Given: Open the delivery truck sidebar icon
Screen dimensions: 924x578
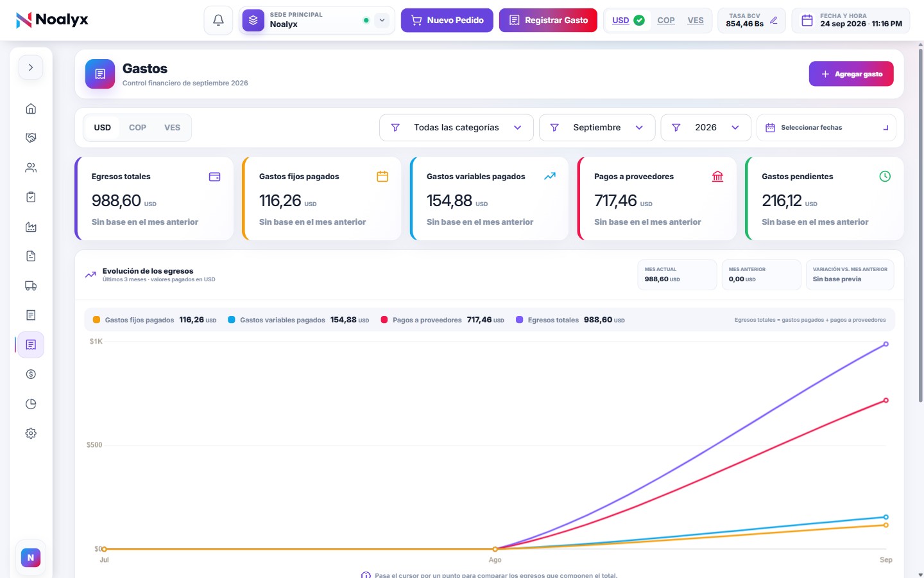Looking at the screenshot, I should [31, 286].
